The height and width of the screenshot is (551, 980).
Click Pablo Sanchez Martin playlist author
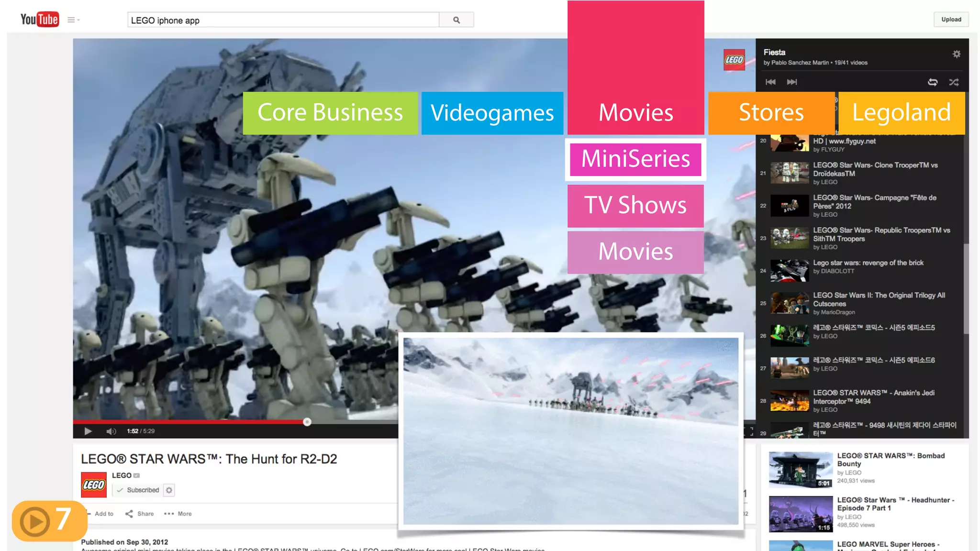(800, 63)
